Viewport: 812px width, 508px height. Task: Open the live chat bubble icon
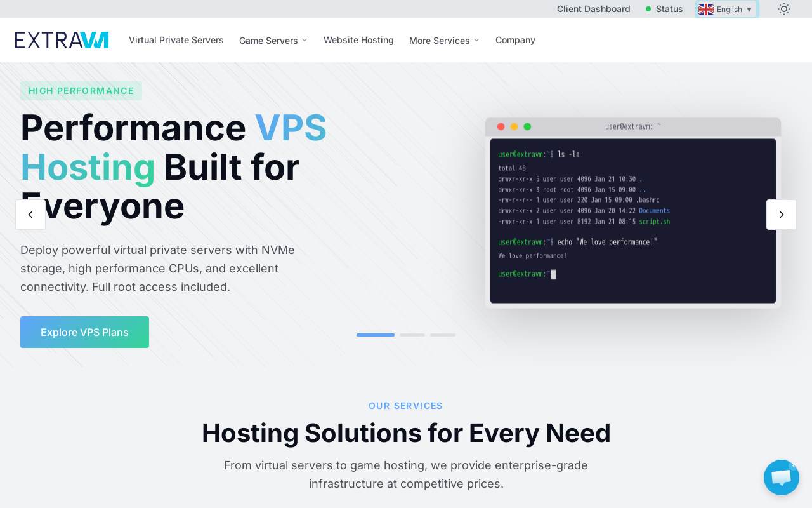point(782,478)
